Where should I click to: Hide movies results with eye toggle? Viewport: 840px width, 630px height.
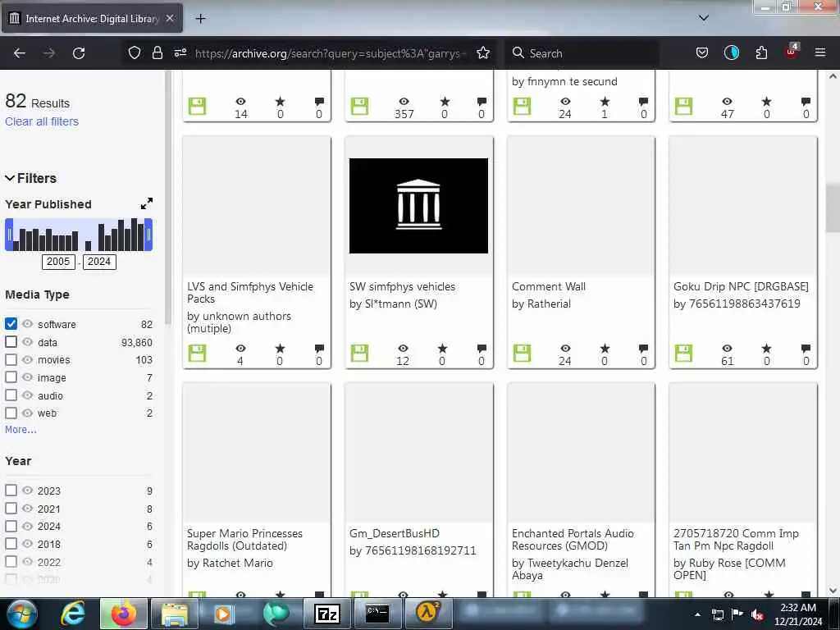[x=27, y=359]
